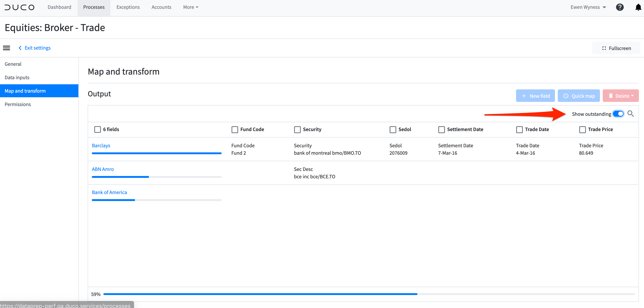The image size is (644, 308).
Task: Open the hamburger menu below the title
Action: pyautogui.click(x=6, y=48)
